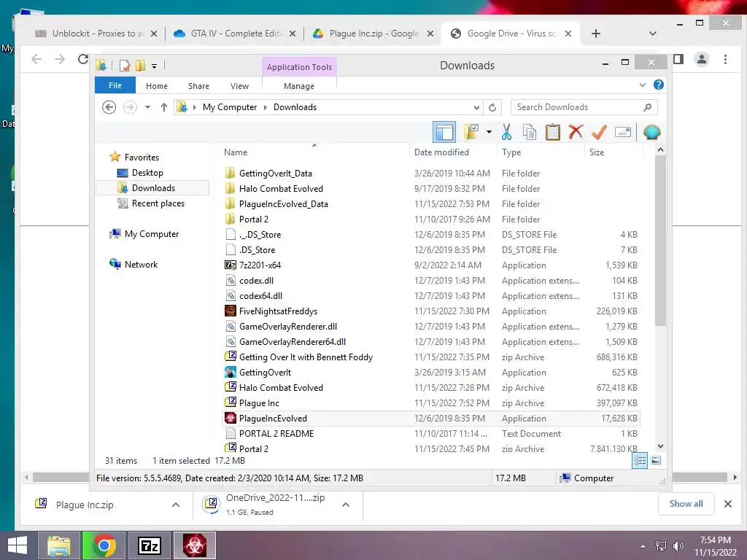The image size is (747, 560).
Task: Click the Rename toolbar icon
Action: pos(623,132)
